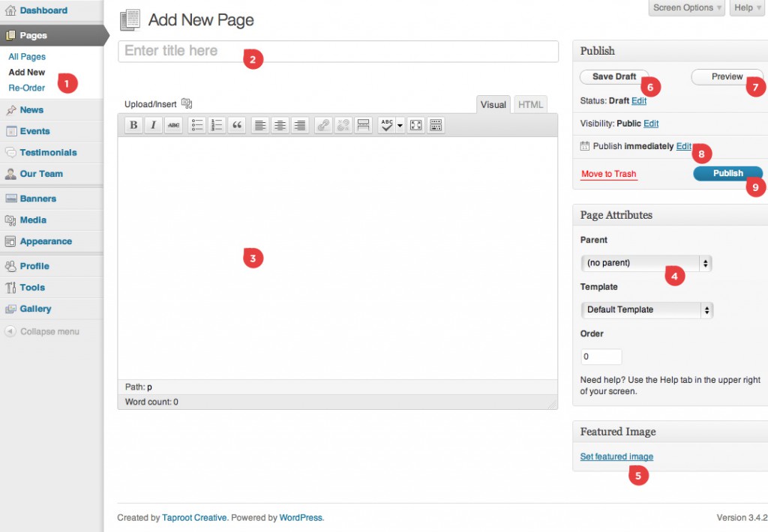Screen dimensions: 768x532
Task: Expand the Template dropdown
Action: pos(646,309)
